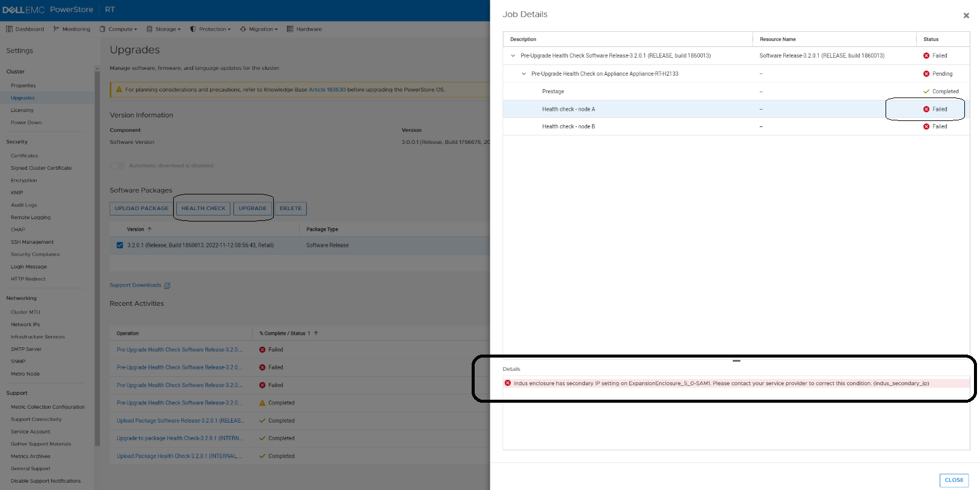980x490 pixels.
Task: Click the Protection shield icon
Action: (x=193, y=29)
